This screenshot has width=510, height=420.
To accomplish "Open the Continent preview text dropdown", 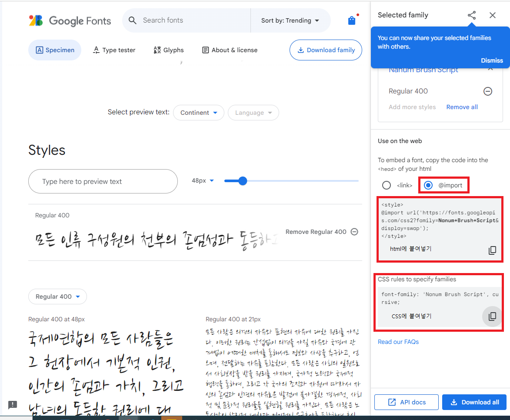I will coord(198,113).
